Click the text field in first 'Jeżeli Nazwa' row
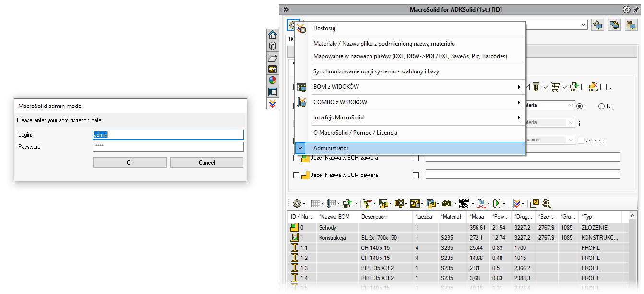 [523, 157]
